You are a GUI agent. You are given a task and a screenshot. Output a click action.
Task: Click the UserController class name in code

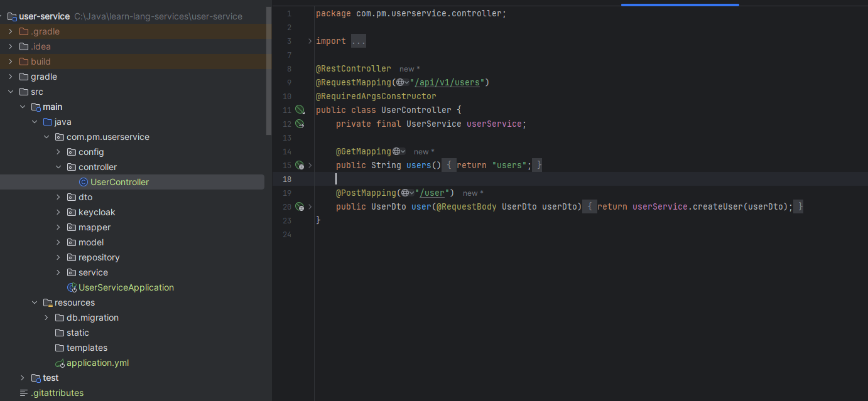416,110
